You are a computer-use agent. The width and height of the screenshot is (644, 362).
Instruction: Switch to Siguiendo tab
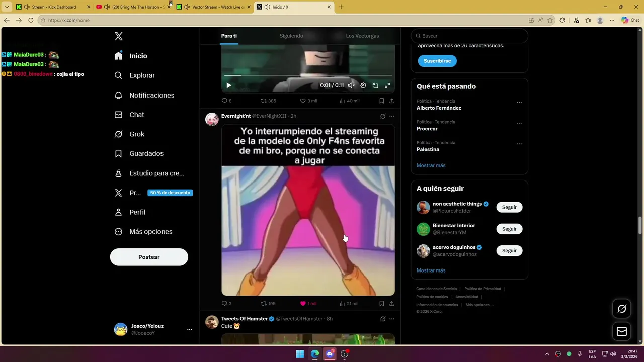(291, 36)
